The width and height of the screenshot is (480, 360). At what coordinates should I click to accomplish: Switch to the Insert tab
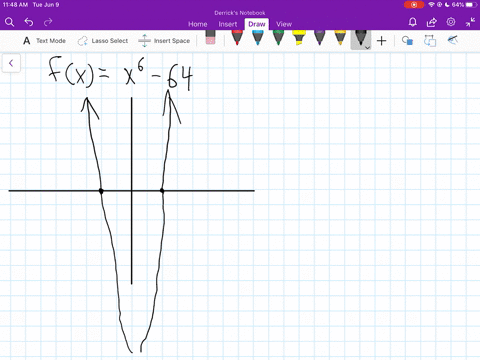pos(228,24)
